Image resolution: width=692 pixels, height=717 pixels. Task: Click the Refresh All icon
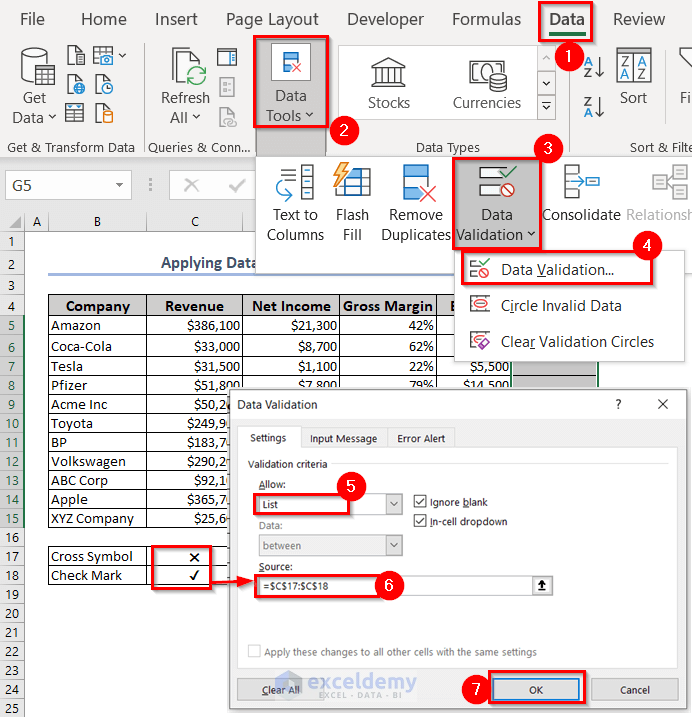coord(188,68)
